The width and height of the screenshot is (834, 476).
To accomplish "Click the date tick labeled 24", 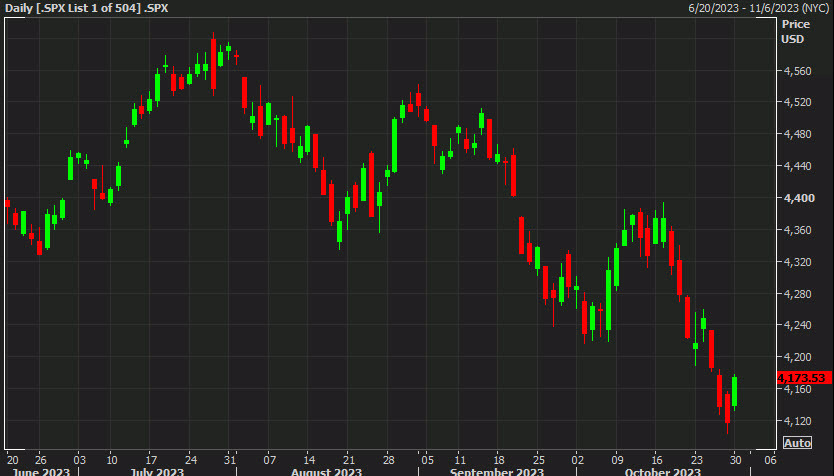I will point(191,460).
